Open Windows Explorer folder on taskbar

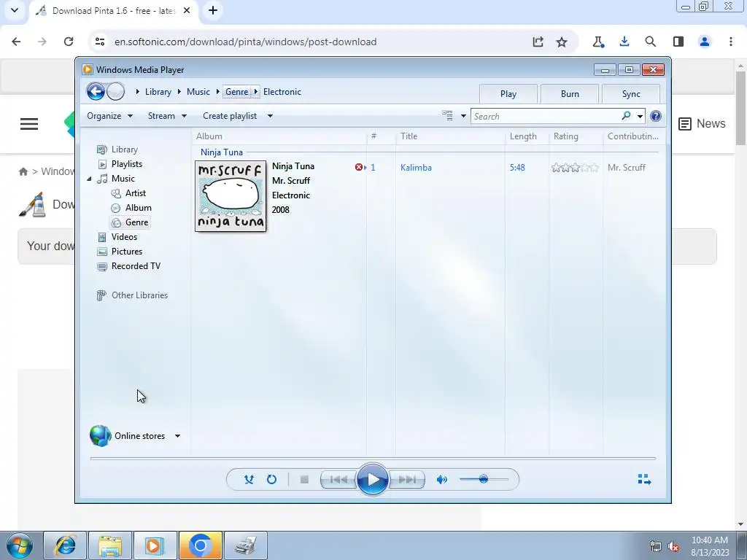pyautogui.click(x=109, y=545)
